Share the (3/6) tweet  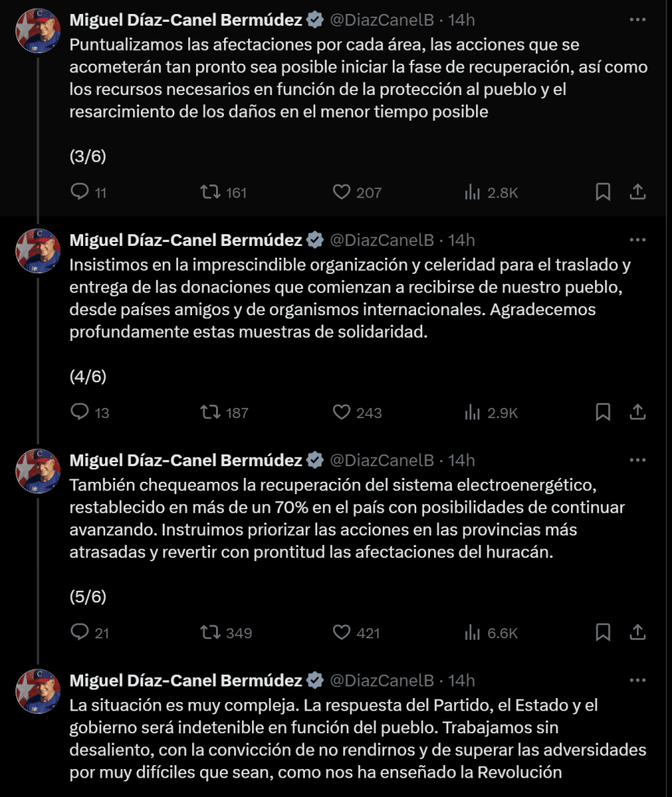pyautogui.click(x=637, y=192)
